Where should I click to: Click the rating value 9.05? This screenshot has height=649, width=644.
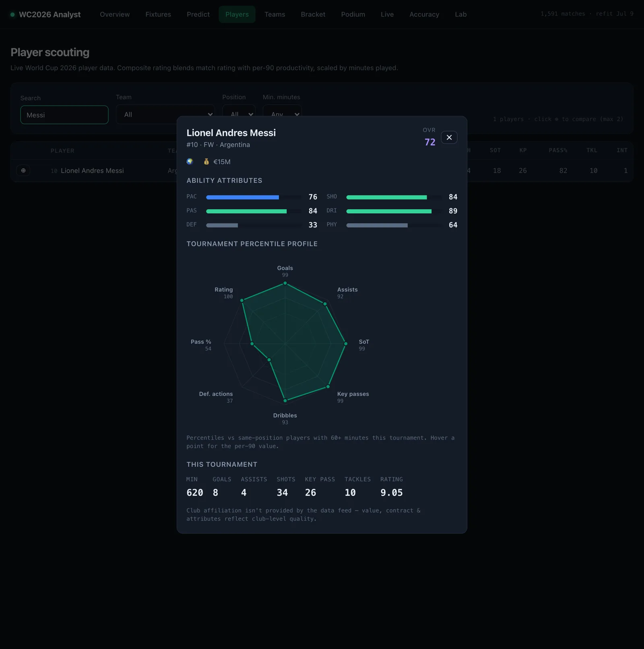point(392,492)
